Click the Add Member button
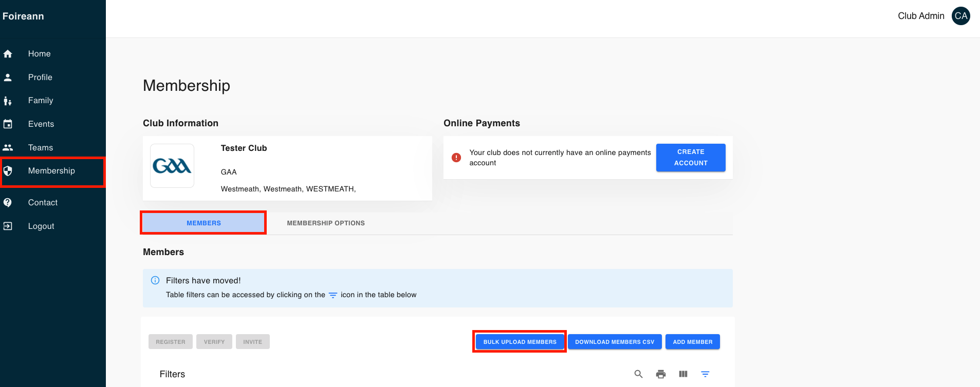 tap(693, 342)
